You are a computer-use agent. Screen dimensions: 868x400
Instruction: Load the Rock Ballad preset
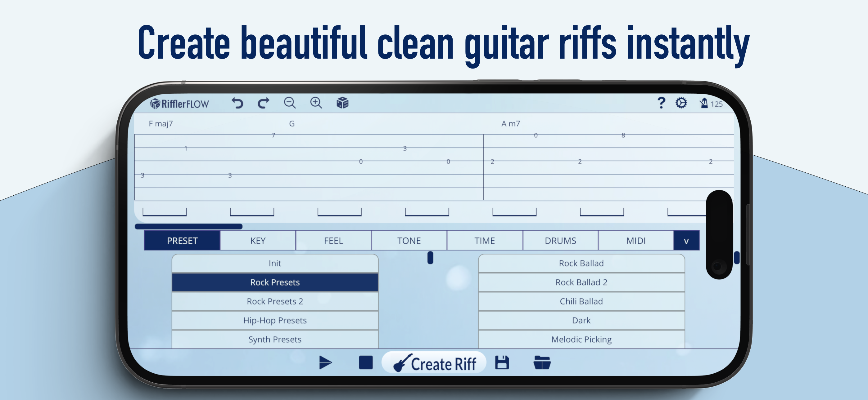[x=581, y=263]
